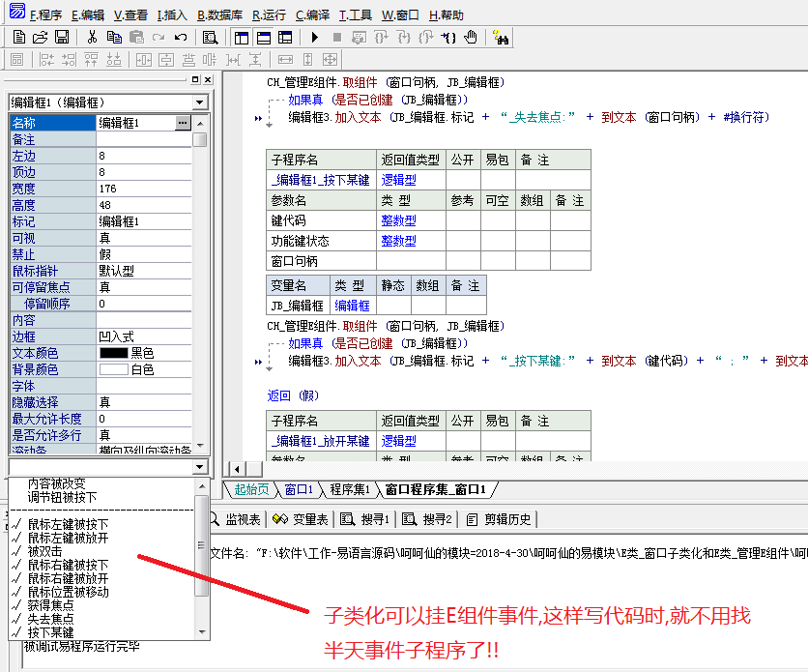This screenshot has width=808, height=672.
Task: Select the 宽度 value 176 field
Action: (x=144, y=189)
